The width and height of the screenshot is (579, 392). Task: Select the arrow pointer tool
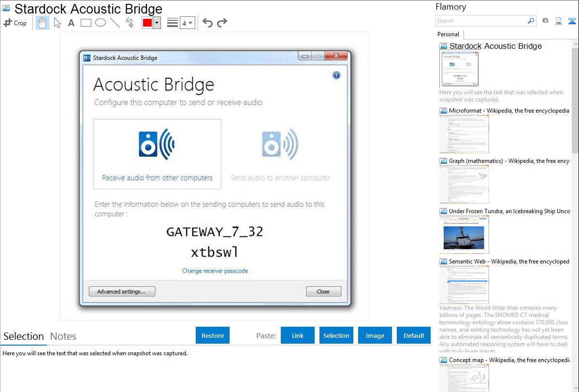pos(57,23)
